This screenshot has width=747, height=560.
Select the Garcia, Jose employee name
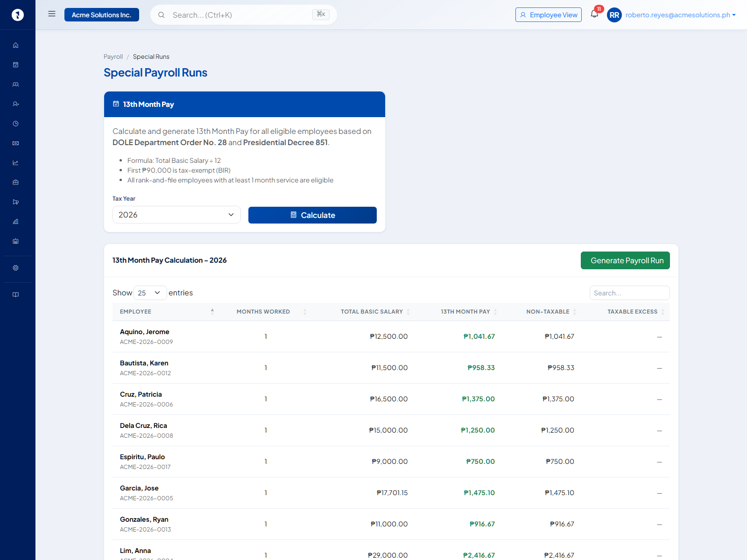pos(139,488)
